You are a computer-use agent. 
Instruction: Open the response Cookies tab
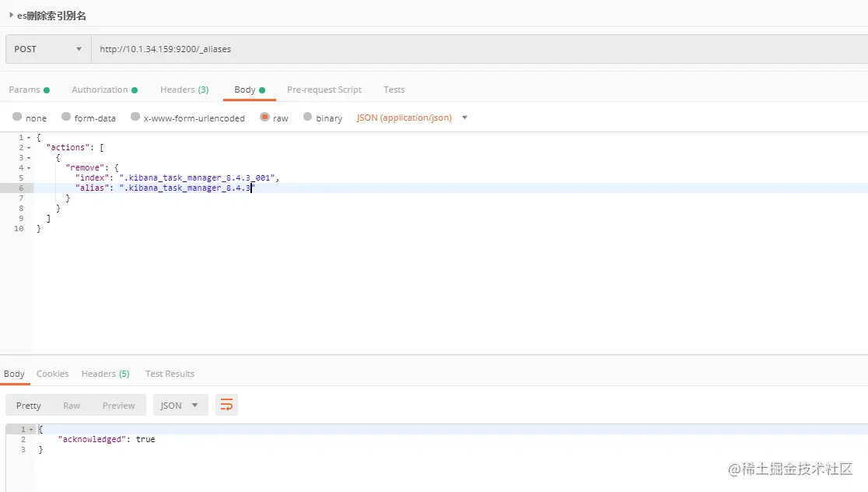pyautogui.click(x=53, y=374)
